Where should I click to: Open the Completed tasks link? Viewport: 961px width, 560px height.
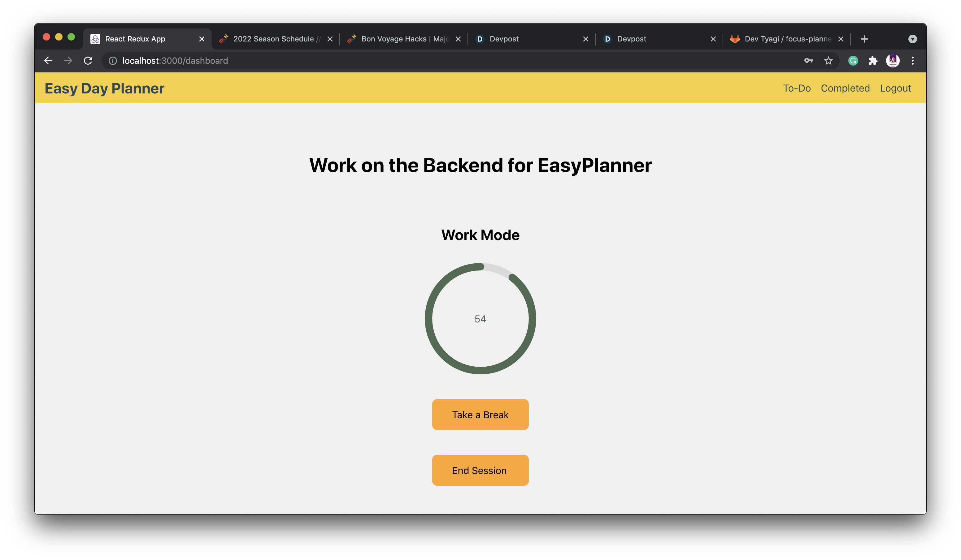845,88
